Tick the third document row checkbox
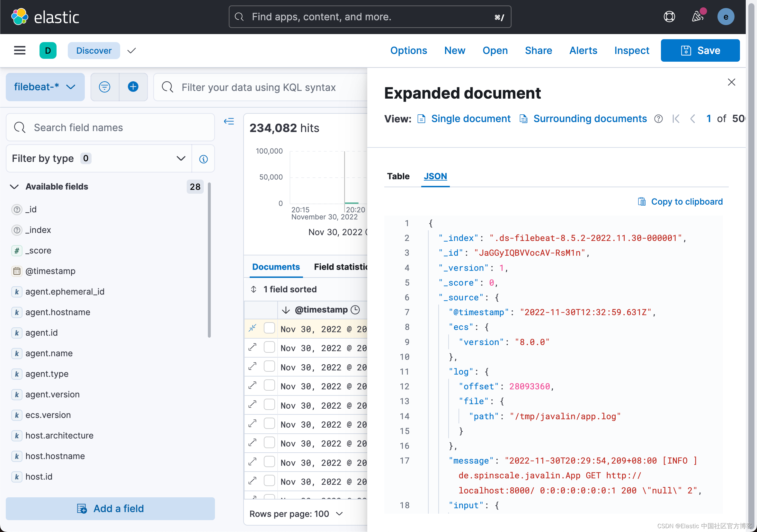This screenshot has width=757, height=532. pos(269,367)
